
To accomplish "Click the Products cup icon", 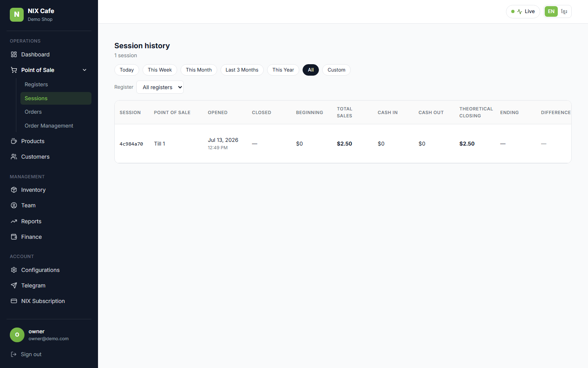I will [14, 141].
